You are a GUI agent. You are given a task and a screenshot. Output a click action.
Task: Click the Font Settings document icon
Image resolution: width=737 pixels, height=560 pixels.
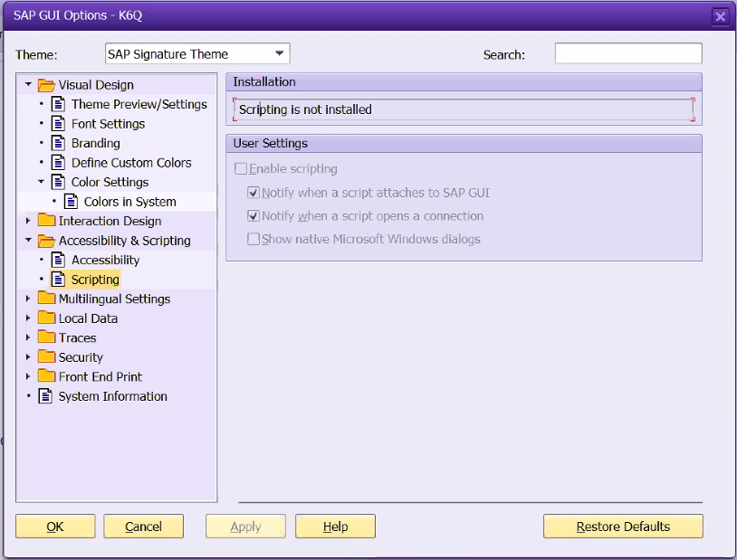pyautogui.click(x=59, y=124)
